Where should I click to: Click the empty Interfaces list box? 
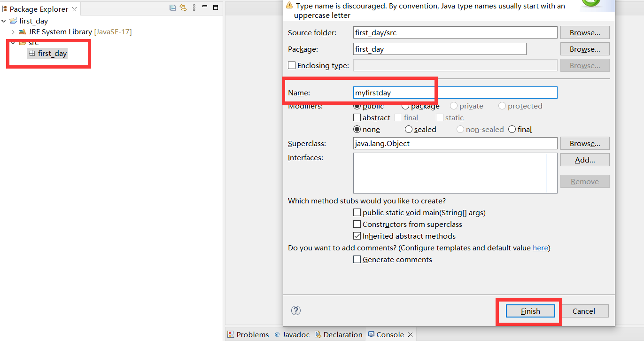point(455,173)
